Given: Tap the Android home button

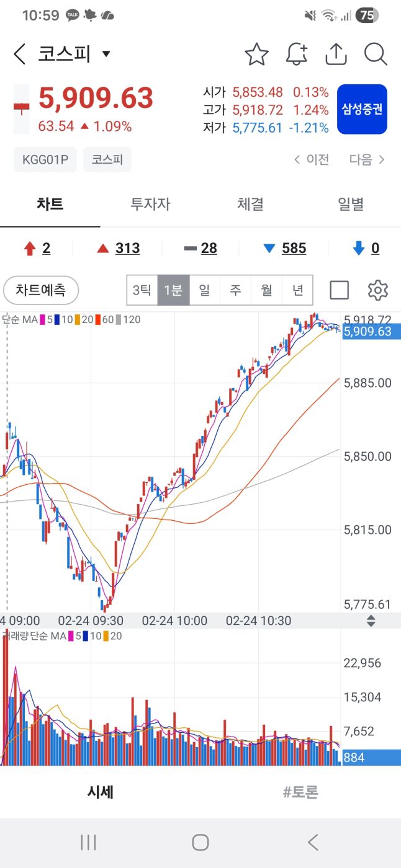Looking at the screenshot, I should pos(200,842).
